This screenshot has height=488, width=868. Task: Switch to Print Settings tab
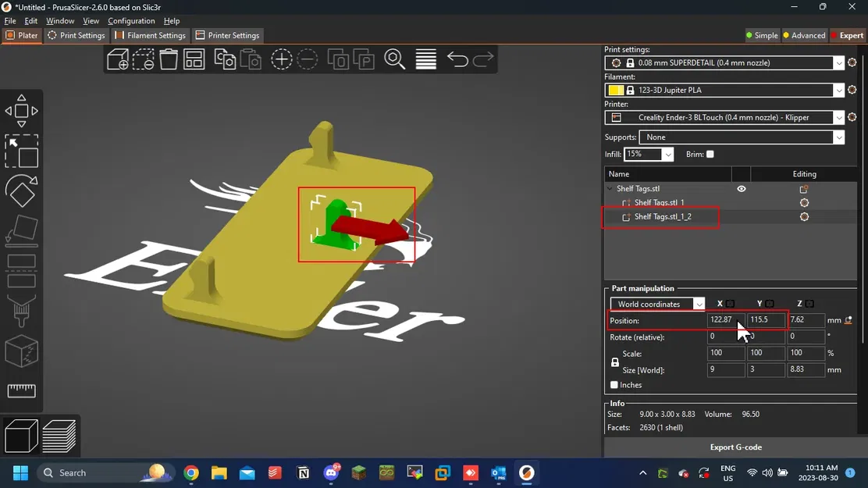76,35
